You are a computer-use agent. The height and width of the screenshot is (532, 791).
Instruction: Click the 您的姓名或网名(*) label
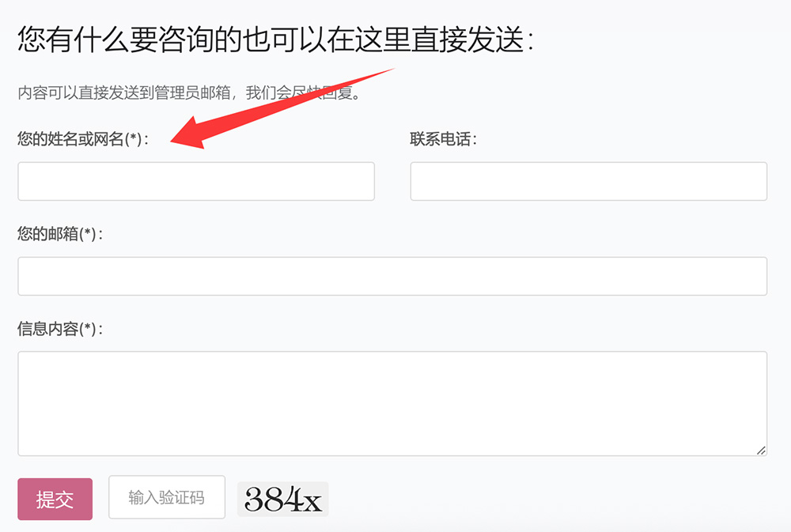(x=83, y=138)
